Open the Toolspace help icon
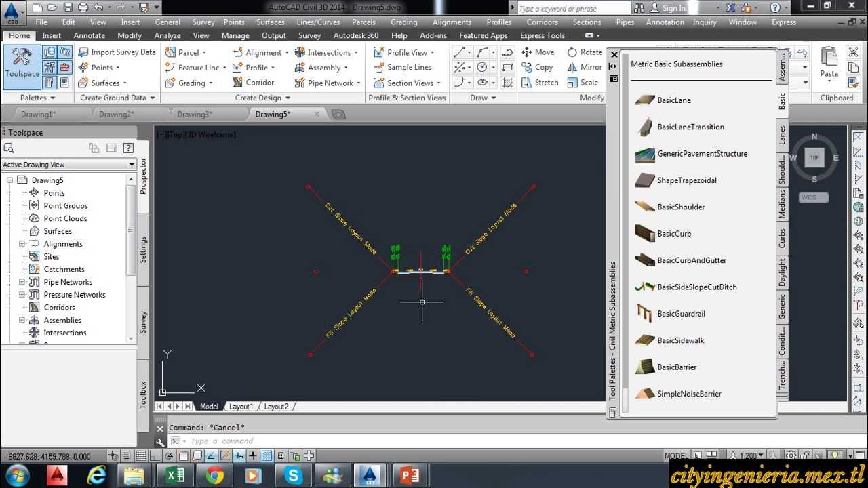This screenshot has width=868, height=488. click(x=128, y=148)
